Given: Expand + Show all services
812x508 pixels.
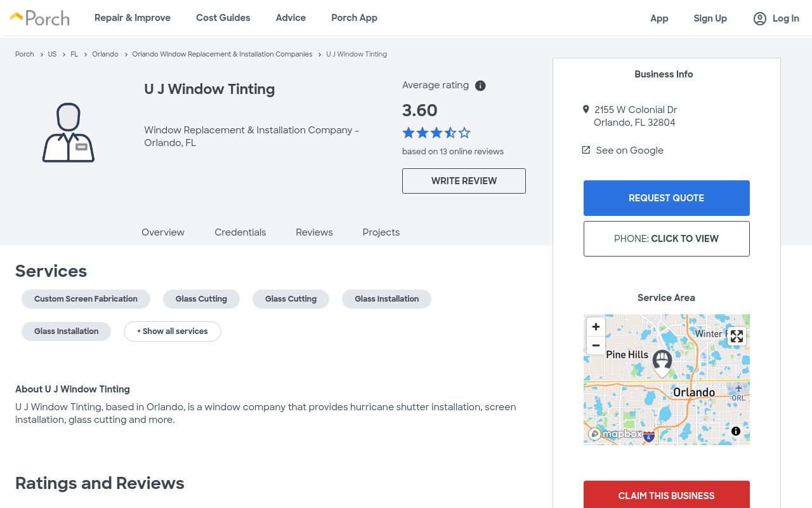Looking at the screenshot, I should (x=173, y=331).
